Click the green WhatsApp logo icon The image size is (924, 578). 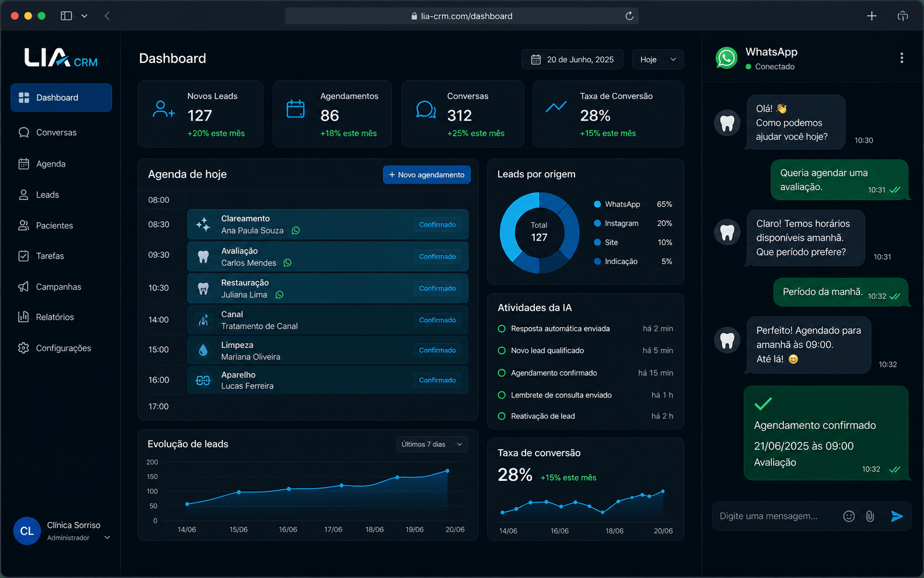(x=726, y=58)
